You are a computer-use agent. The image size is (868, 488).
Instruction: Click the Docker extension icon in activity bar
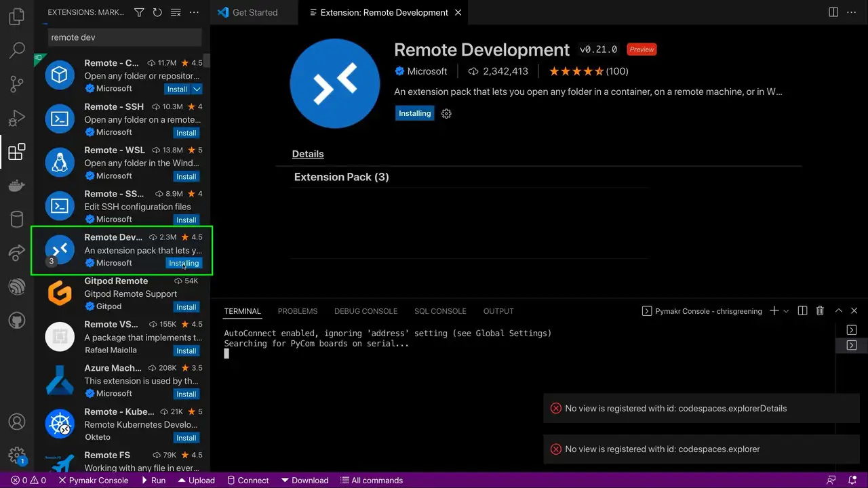(x=16, y=186)
